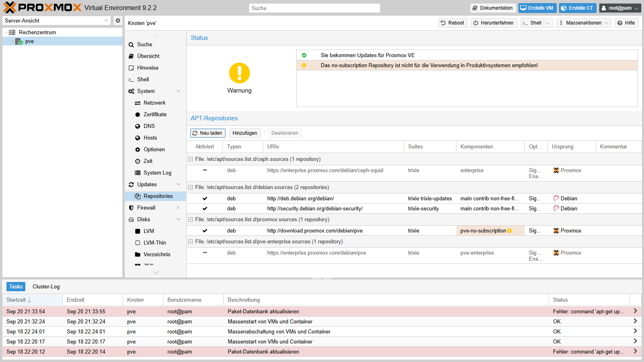Collapse the Updates submenu arrow
The height and width of the screenshot is (362, 644).
[x=178, y=185]
